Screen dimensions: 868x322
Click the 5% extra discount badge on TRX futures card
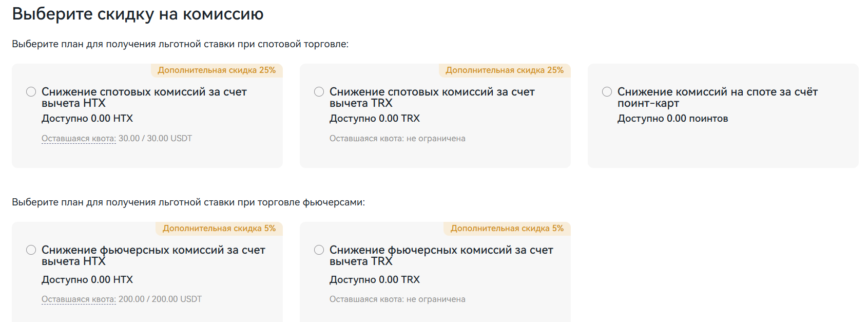(508, 229)
